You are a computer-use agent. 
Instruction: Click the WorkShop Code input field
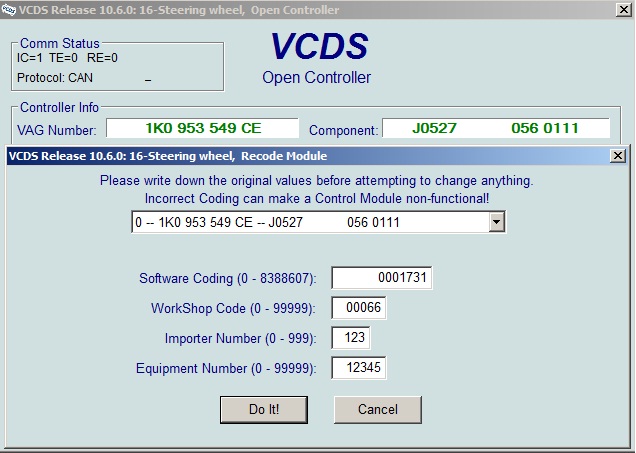359,308
